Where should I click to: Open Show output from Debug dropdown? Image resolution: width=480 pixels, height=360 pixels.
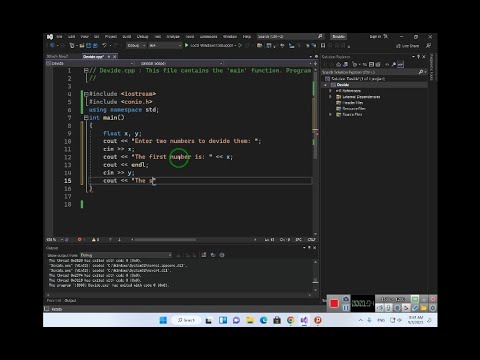click(x=126, y=255)
